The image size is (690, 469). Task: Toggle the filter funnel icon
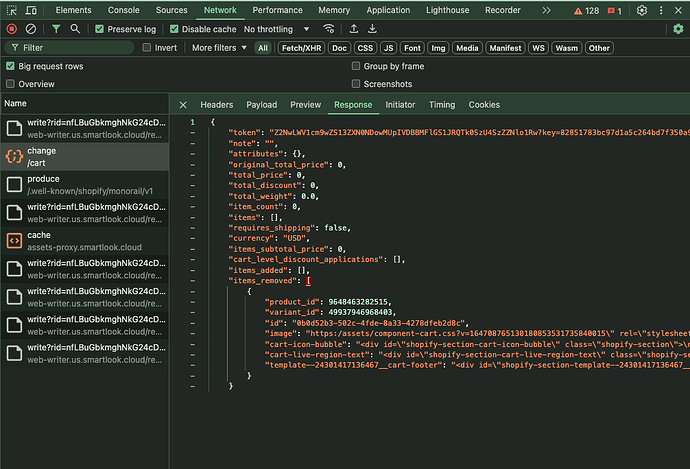[56, 29]
